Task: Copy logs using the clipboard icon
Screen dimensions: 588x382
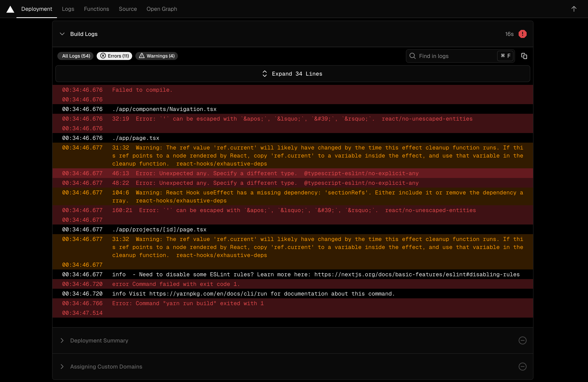Action: tap(524, 56)
